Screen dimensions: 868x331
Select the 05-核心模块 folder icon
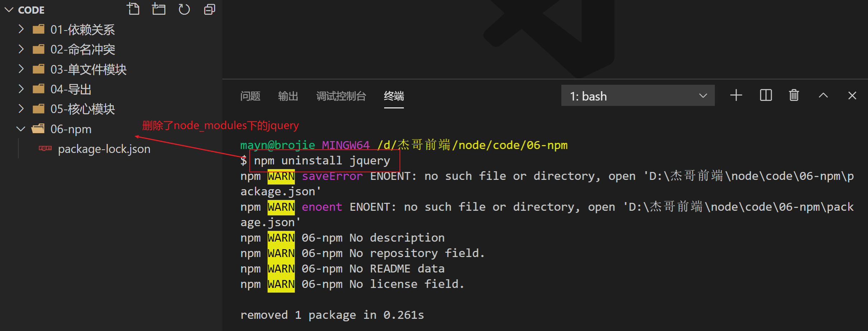click(38, 108)
